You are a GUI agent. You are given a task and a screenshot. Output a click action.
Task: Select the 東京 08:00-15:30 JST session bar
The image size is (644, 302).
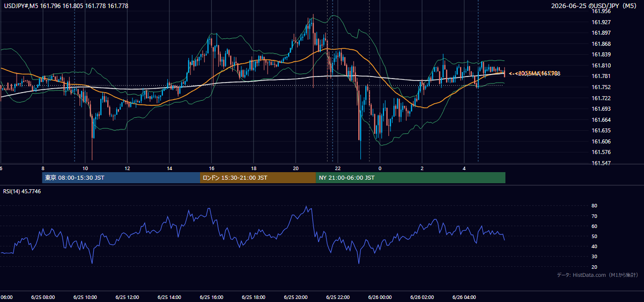(121, 178)
